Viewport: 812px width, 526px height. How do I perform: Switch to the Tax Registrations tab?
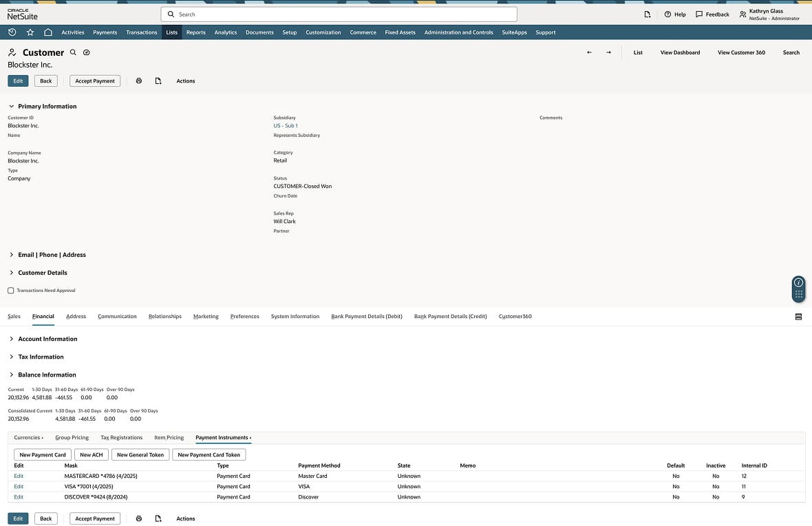pyautogui.click(x=121, y=437)
